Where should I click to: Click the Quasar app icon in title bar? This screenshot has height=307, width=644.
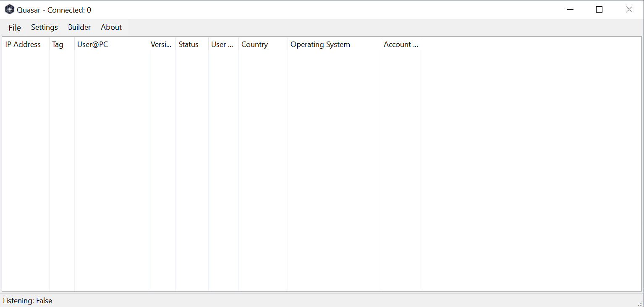(x=9, y=10)
